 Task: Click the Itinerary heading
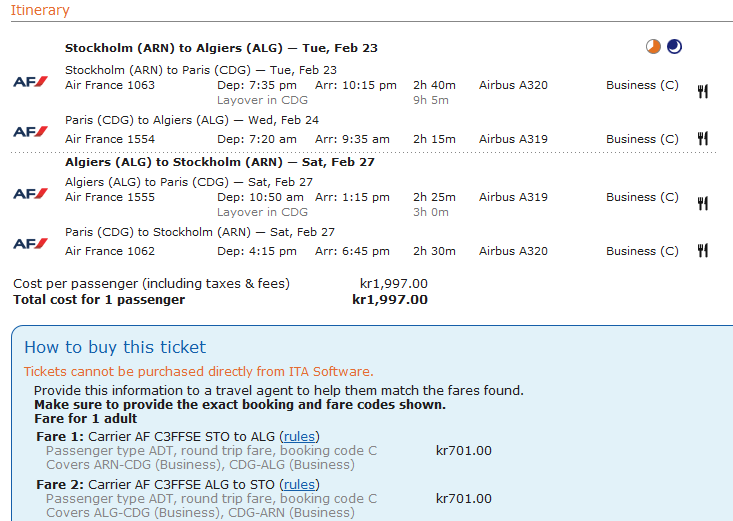pos(41,10)
